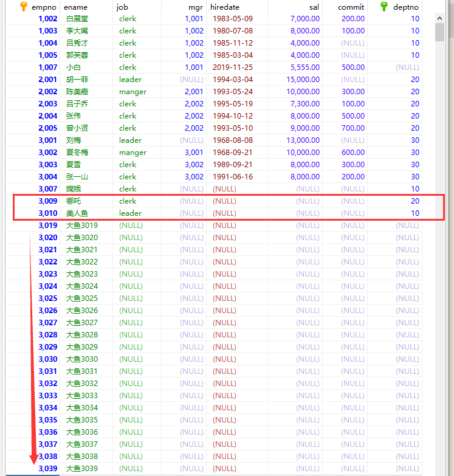This screenshot has width=454, height=476.
Task: Select commit cell 700.00
Action: pos(345,128)
